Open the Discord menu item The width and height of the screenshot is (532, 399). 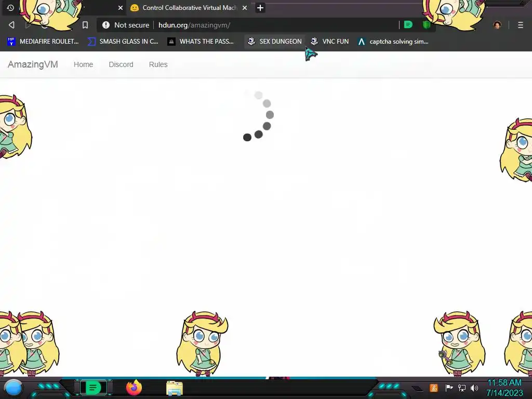click(x=121, y=64)
